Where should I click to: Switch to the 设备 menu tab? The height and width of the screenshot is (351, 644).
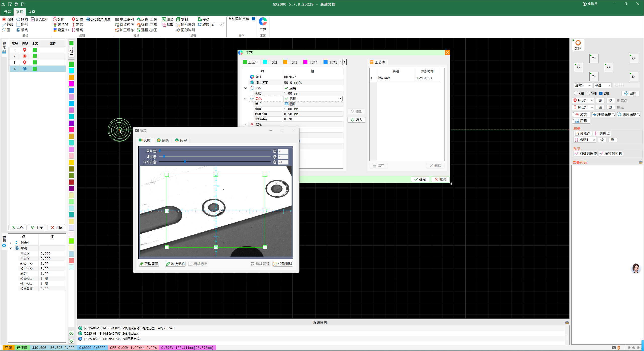(x=31, y=12)
